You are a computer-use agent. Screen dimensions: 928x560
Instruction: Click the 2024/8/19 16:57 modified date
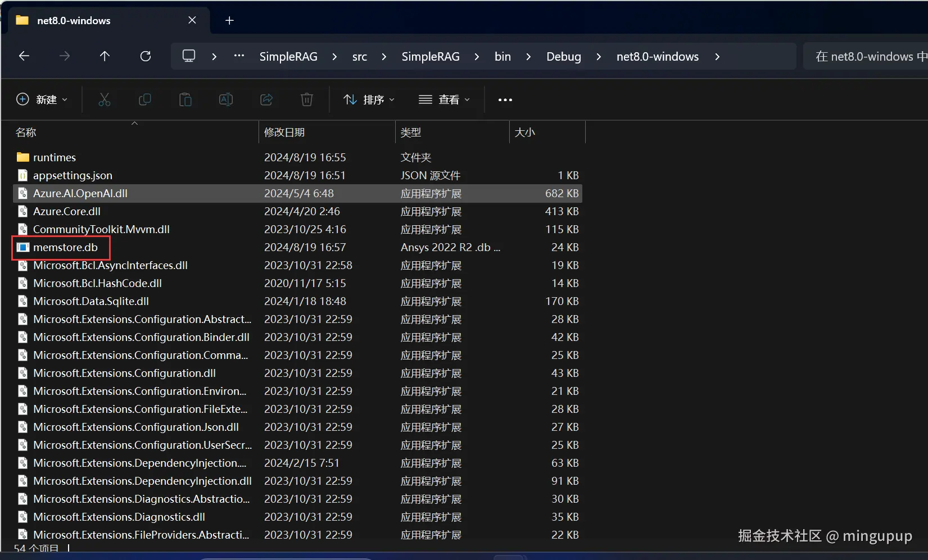(x=305, y=247)
